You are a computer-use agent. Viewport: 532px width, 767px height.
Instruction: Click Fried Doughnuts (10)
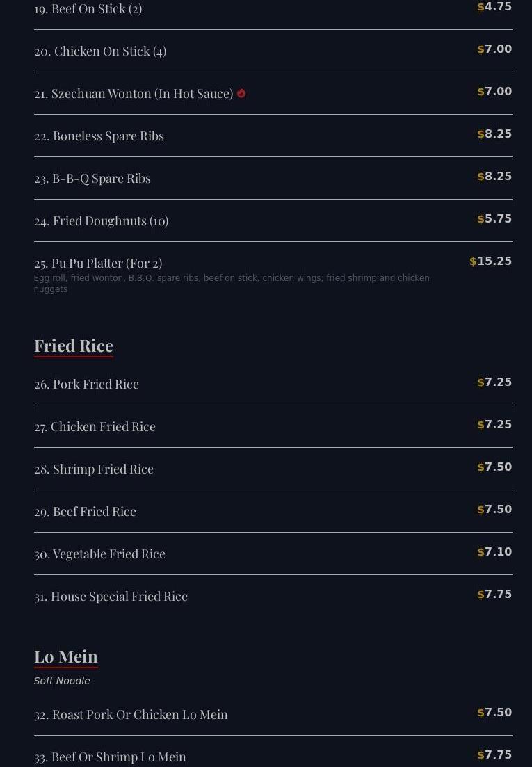pyautogui.click(x=101, y=221)
